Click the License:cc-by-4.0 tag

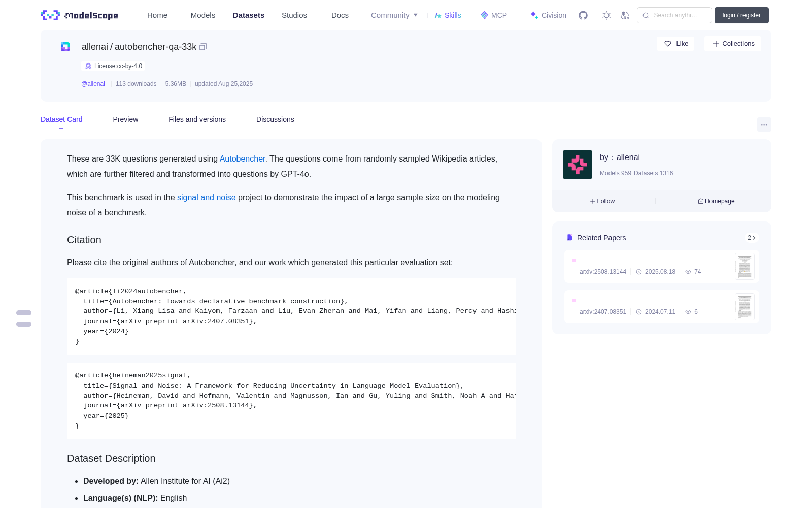click(x=113, y=66)
